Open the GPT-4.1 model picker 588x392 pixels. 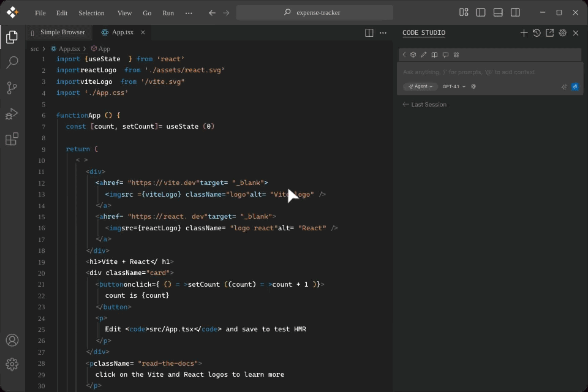pos(454,87)
